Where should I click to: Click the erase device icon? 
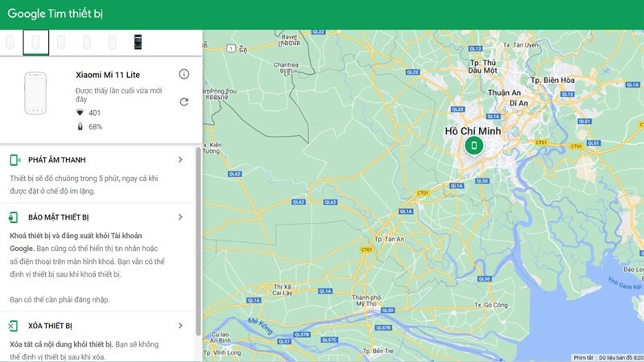pos(14,326)
